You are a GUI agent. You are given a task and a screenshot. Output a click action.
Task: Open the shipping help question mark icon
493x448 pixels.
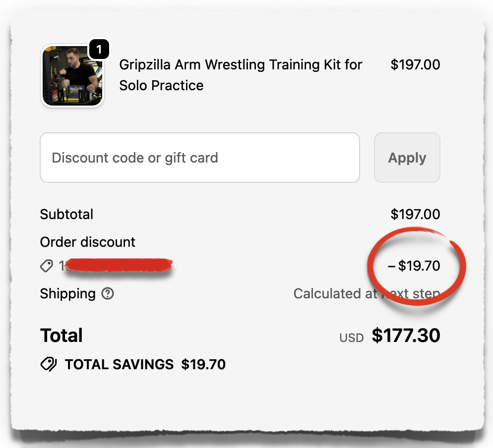107,294
